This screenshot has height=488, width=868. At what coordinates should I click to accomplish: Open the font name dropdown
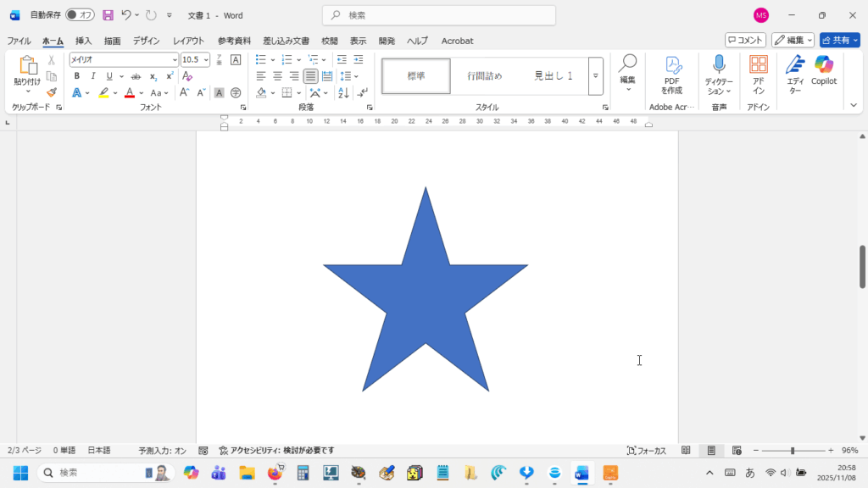175,59
